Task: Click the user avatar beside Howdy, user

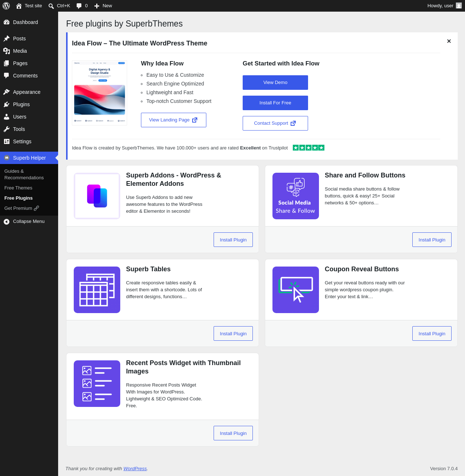Action: (459, 6)
